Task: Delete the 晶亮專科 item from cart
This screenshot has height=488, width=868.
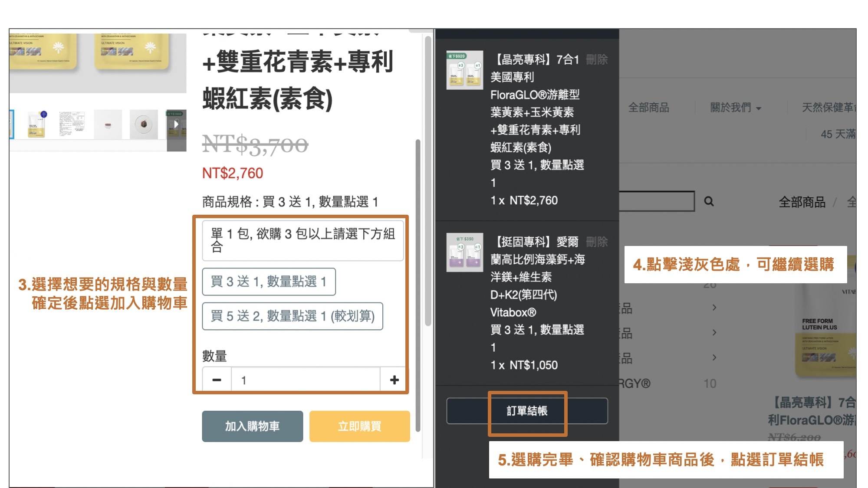Action: pos(597,59)
